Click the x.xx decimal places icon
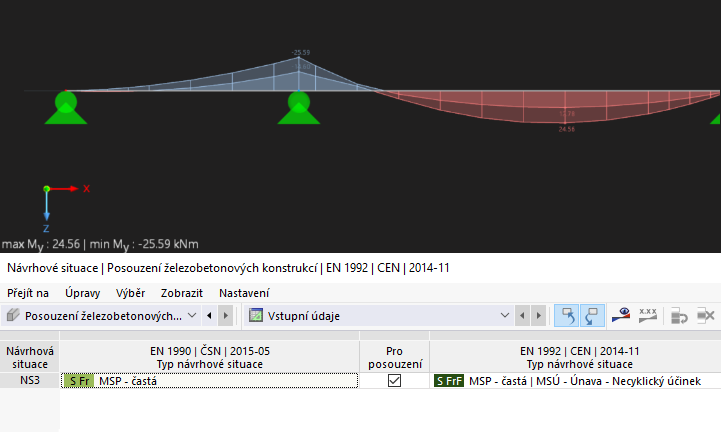The height and width of the screenshot is (432, 721). point(647,316)
